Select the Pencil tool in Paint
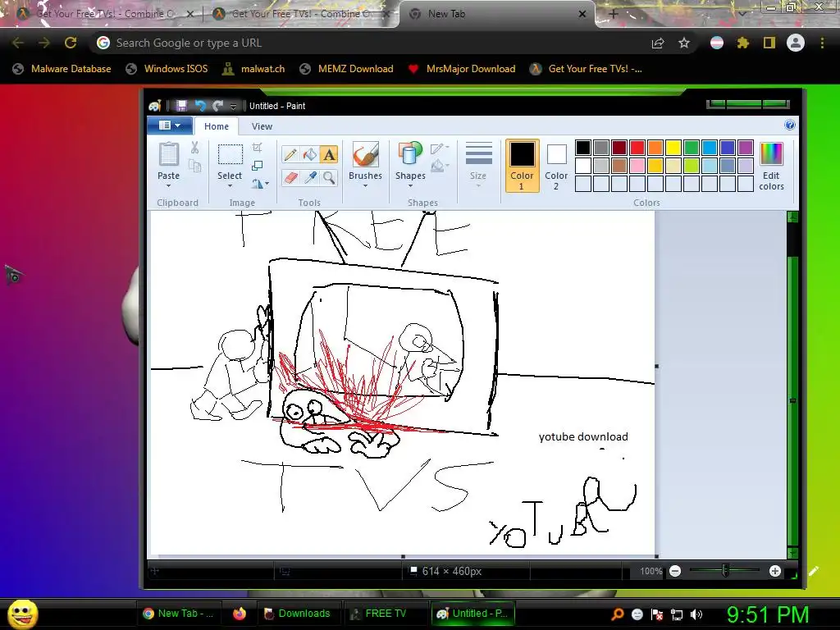 click(x=290, y=155)
